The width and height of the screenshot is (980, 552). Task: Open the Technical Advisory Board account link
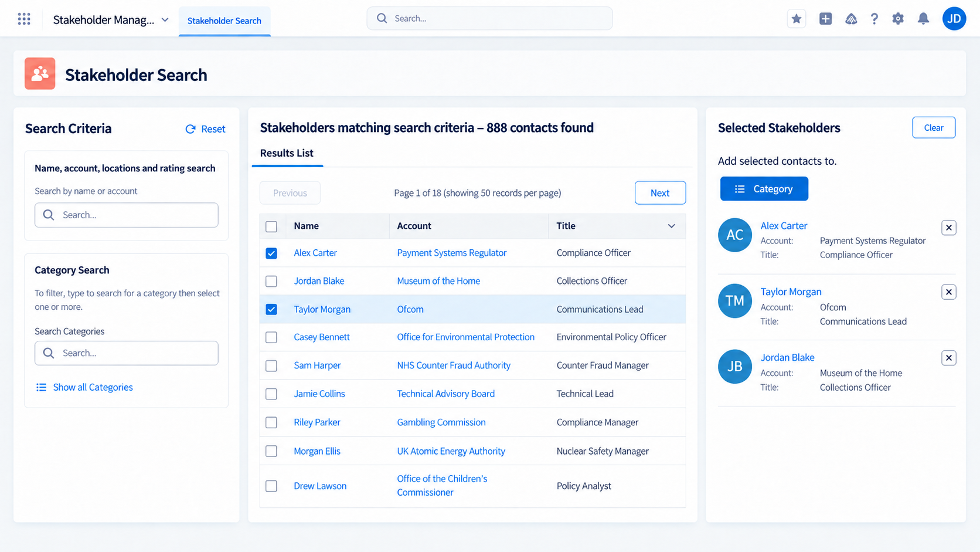click(x=446, y=394)
